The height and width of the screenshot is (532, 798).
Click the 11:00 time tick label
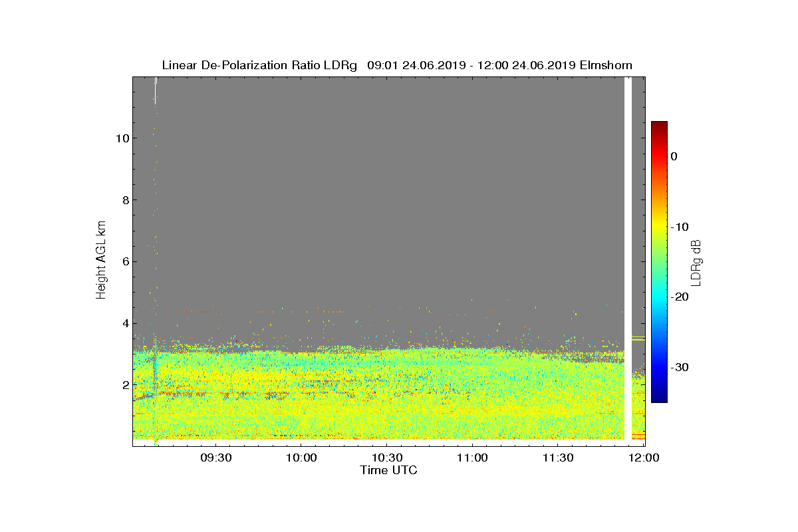473,458
